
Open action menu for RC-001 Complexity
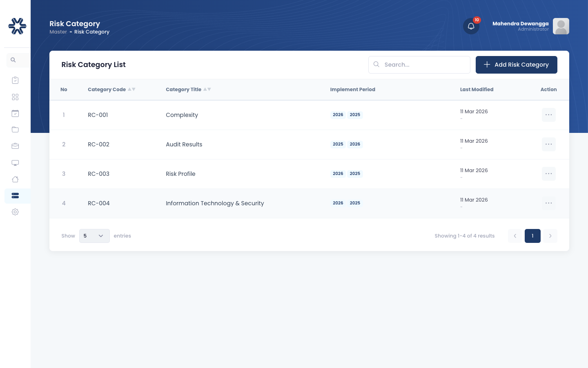pyautogui.click(x=549, y=115)
